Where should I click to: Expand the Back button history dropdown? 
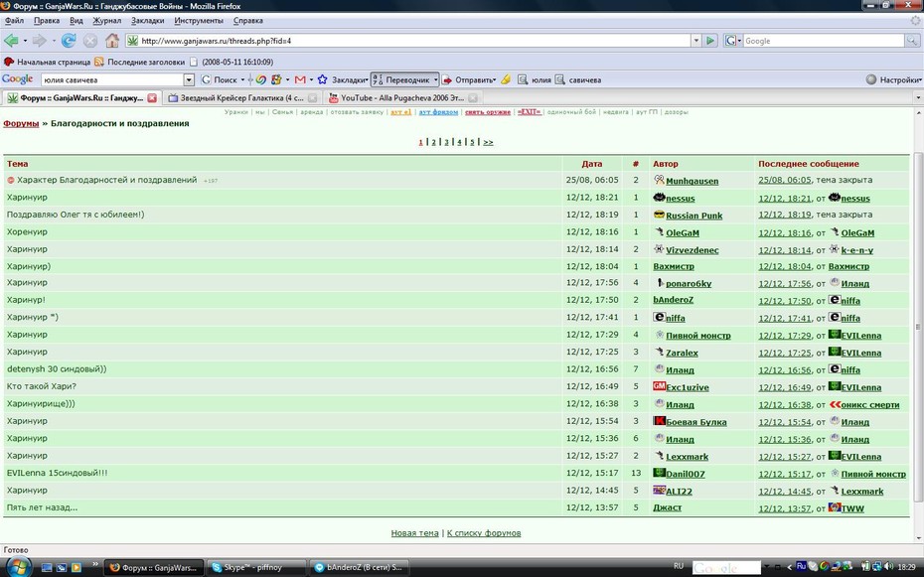pos(25,41)
